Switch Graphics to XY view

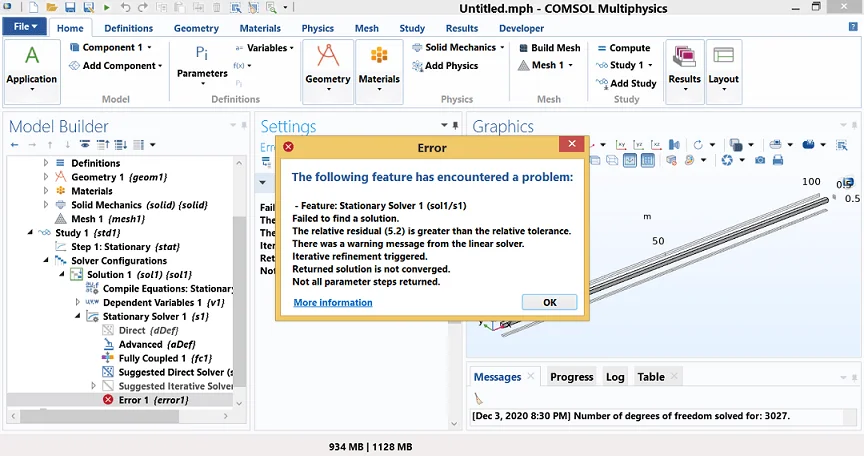(x=621, y=145)
